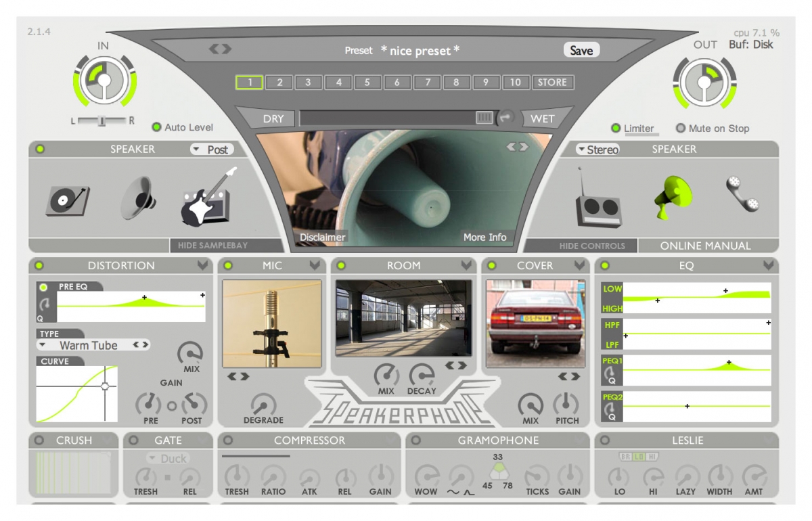
Task: Enable the COMPRESSOR section
Action: pyautogui.click(x=228, y=440)
